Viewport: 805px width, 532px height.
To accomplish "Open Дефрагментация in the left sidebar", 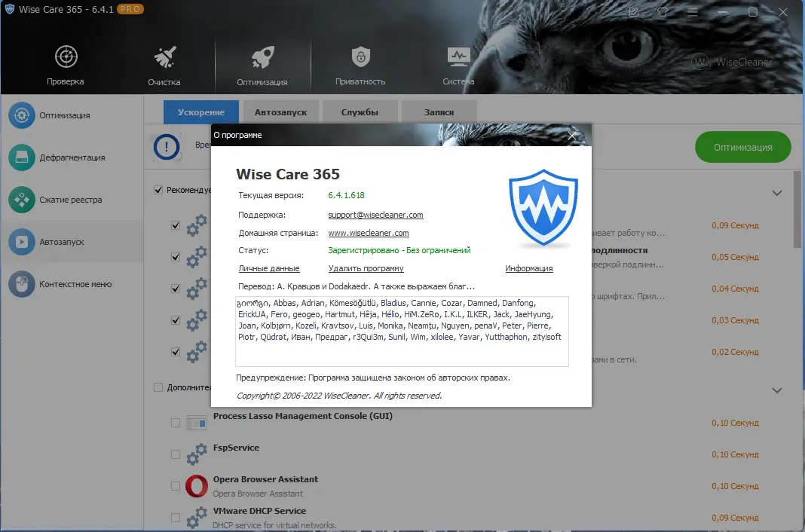I will coord(72,157).
